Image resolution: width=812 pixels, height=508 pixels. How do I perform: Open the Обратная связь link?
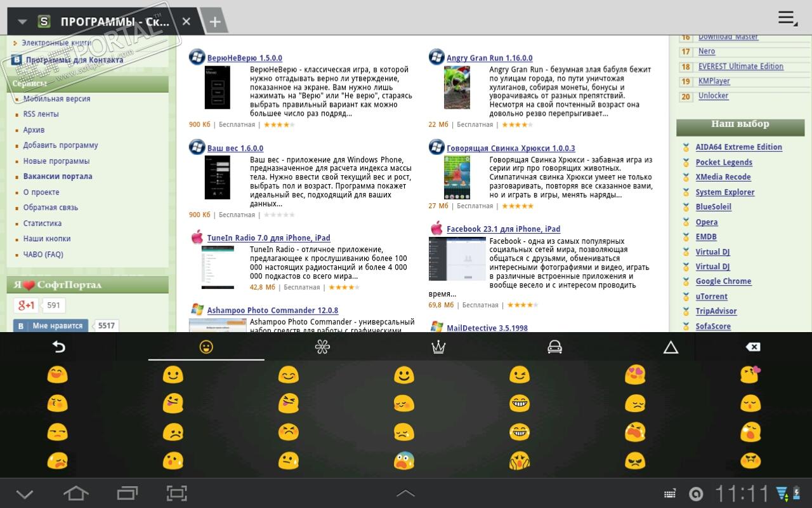click(x=51, y=208)
